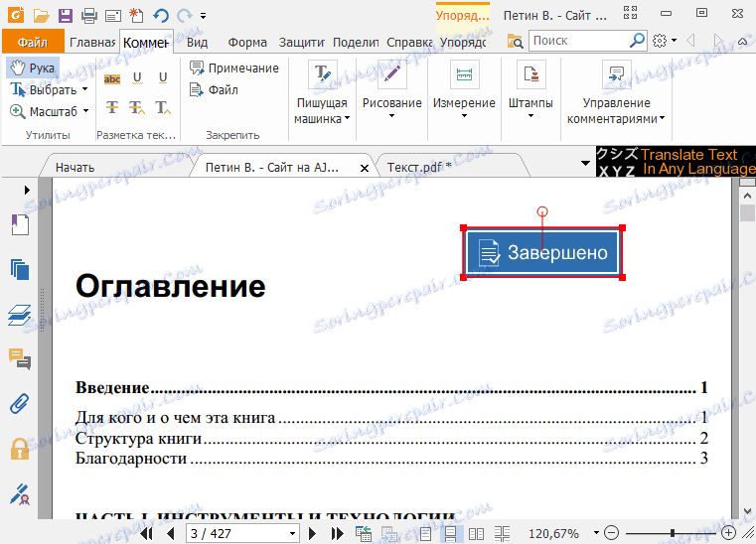Expand the Штампы dropdown arrow
Screen dimensions: 756x544
click(530, 115)
